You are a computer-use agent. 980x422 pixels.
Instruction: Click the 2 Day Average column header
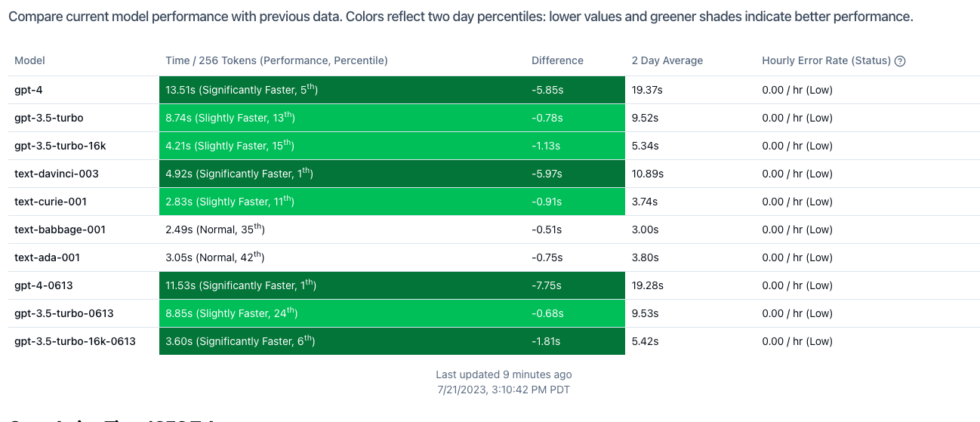click(667, 60)
